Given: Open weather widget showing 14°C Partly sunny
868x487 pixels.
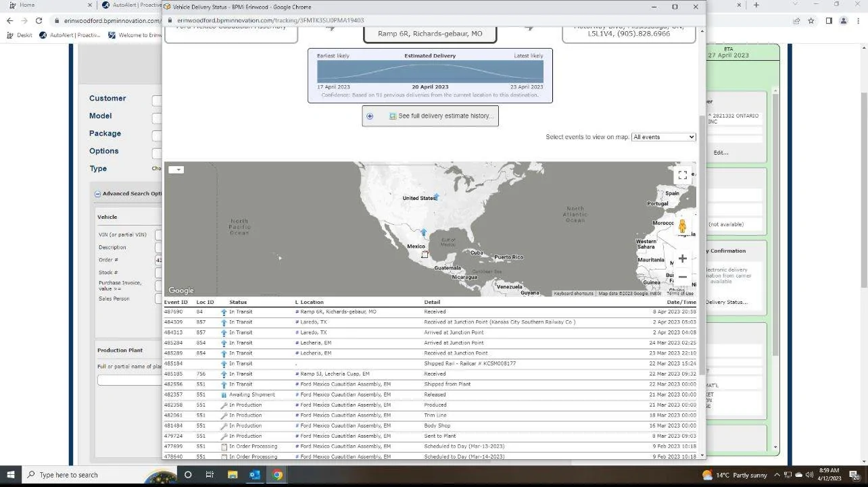Looking at the screenshot, I should point(734,475).
